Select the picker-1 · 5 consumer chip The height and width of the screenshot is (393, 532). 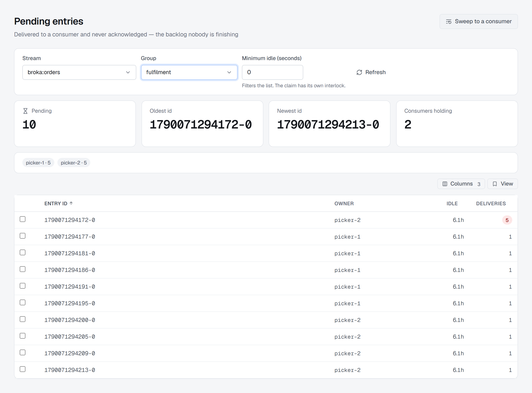pos(38,163)
